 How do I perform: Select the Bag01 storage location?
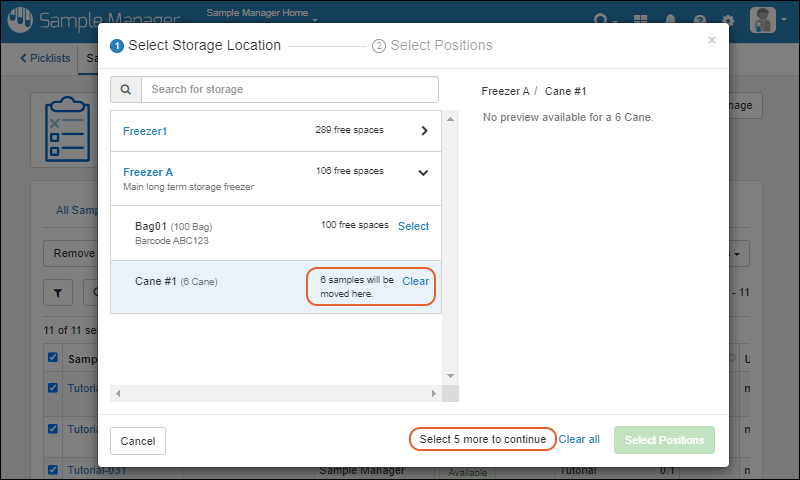[x=413, y=226]
